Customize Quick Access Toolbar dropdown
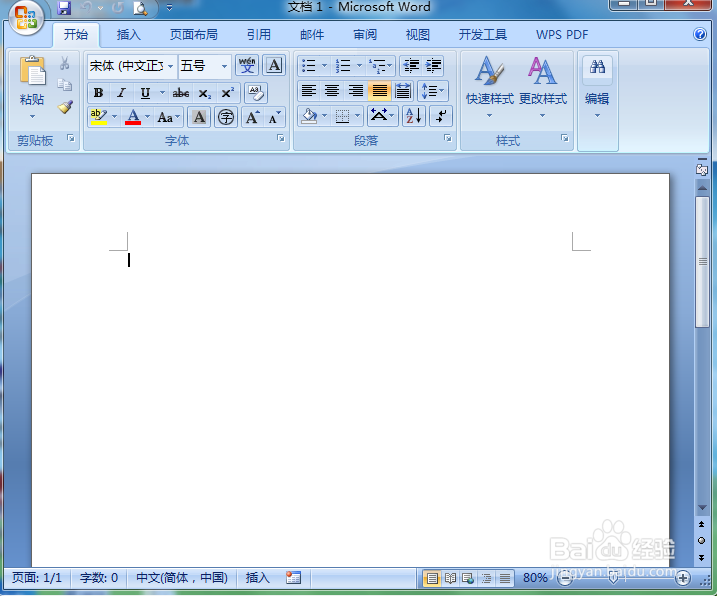The width and height of the screenshot is (717, 596). [169, 8]
